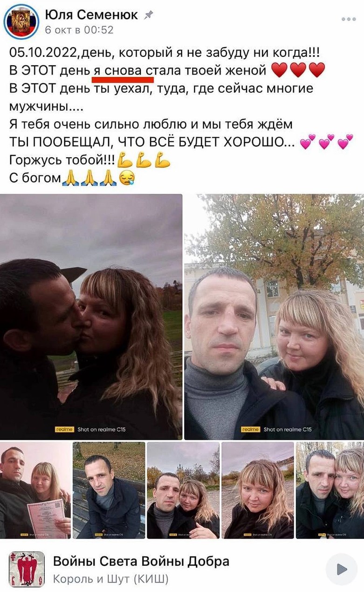This screenshot has width=364, height=592.
Task: Open the thumbnail of the woman alone
Action: point(258,490)
